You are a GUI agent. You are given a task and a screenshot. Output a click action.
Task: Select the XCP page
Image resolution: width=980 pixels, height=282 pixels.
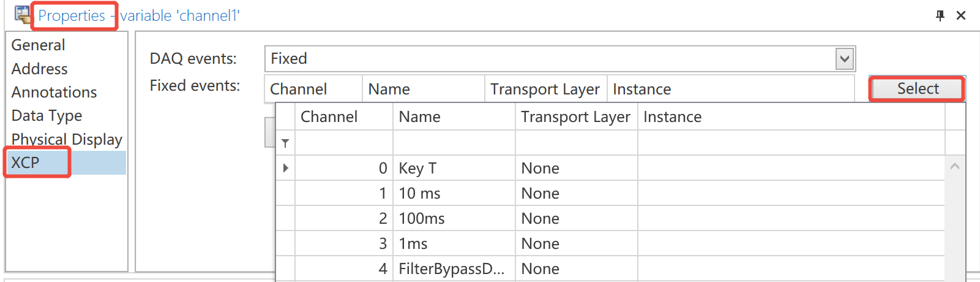(25, 162)
